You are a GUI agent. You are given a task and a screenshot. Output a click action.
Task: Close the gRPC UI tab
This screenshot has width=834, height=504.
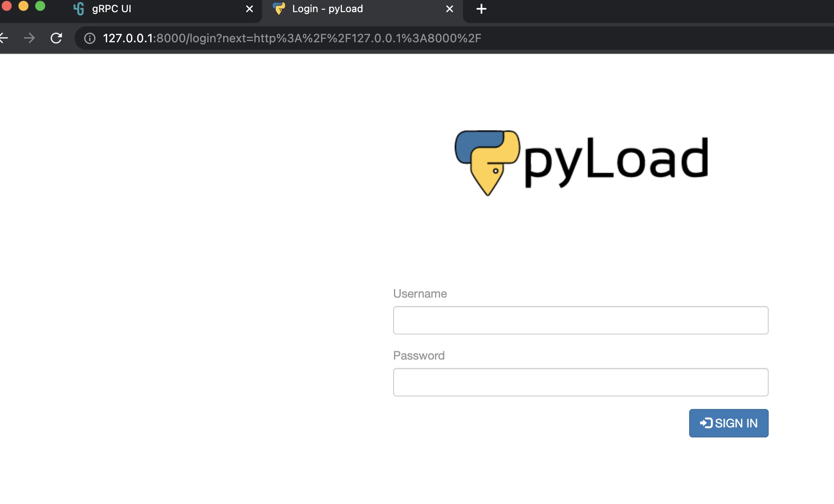click(250, 9)
